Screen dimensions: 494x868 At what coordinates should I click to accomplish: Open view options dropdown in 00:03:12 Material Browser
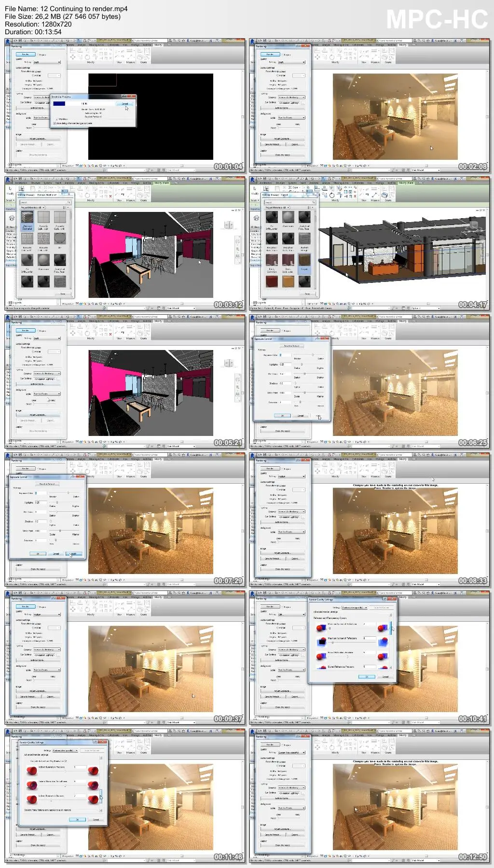(66, 208)
